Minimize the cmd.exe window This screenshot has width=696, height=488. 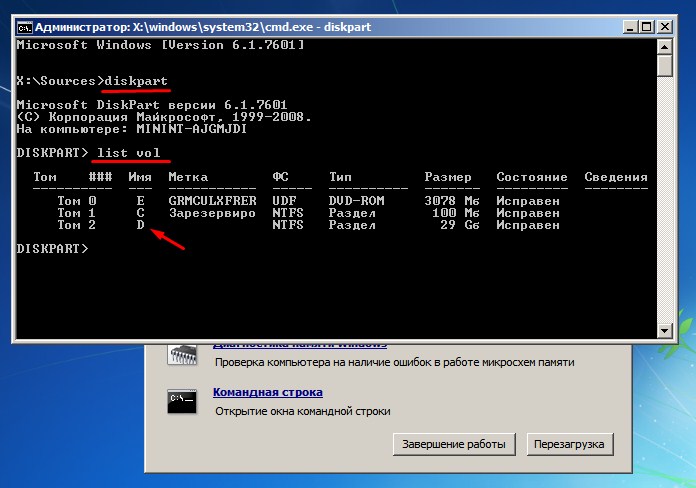(630, 27)
